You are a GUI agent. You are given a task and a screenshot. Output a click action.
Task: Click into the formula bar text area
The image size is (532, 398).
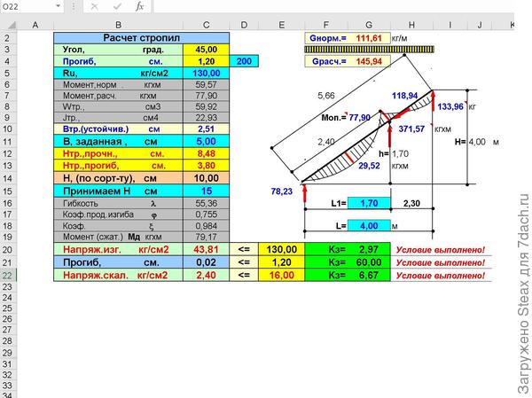click(x=337, y=6)
